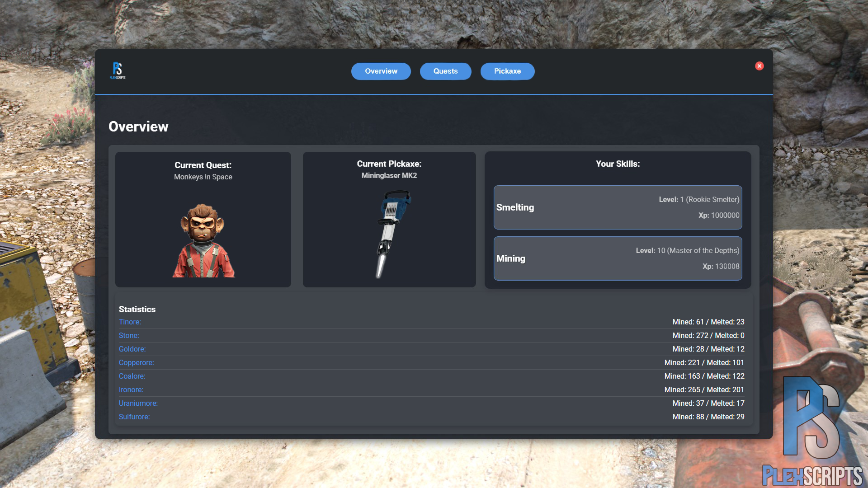Switch to the Quests tab
This screenshot has height=488, width=868.
tap(445, 71)
